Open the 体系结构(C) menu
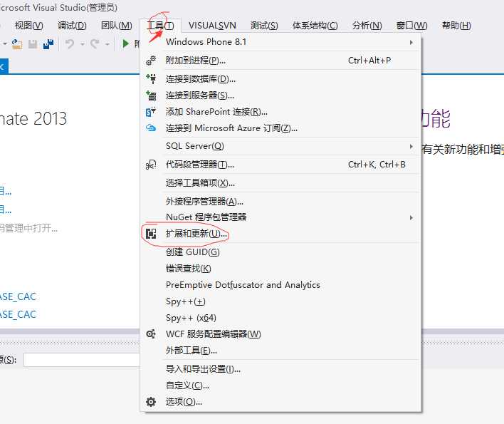The image size is (504, 424). pos(315,26)
